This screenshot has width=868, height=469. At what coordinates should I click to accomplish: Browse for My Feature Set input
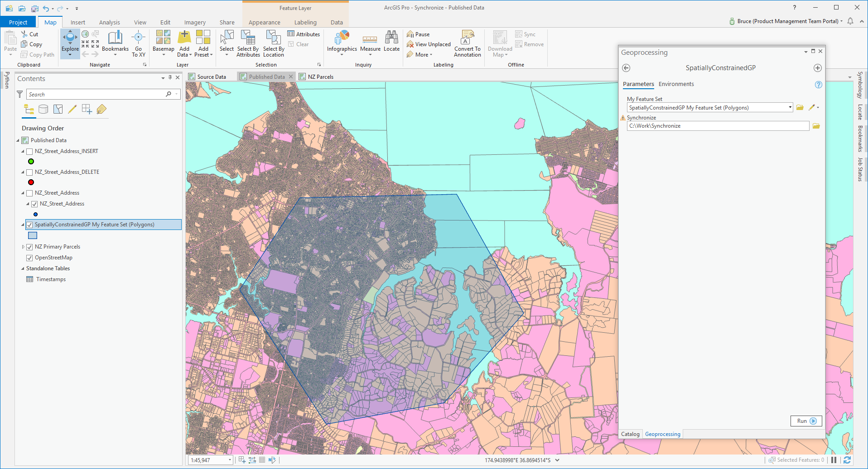click(800, 108)
